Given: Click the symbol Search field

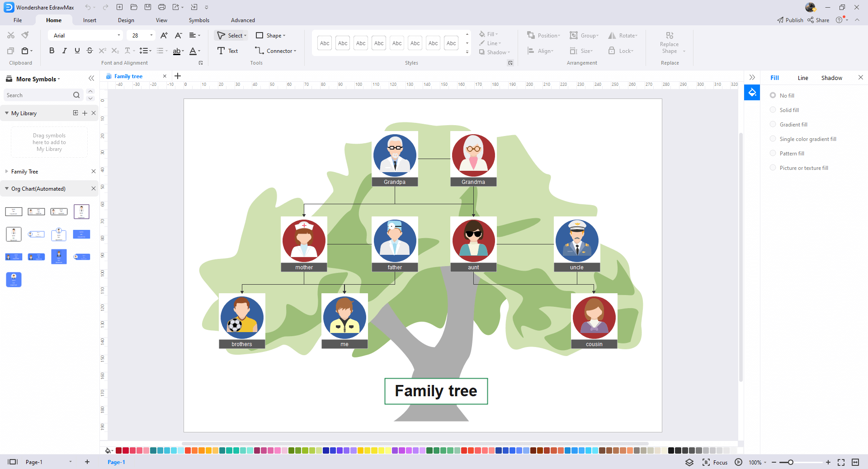Looking at the screenshot, I should tap(38, 95).
